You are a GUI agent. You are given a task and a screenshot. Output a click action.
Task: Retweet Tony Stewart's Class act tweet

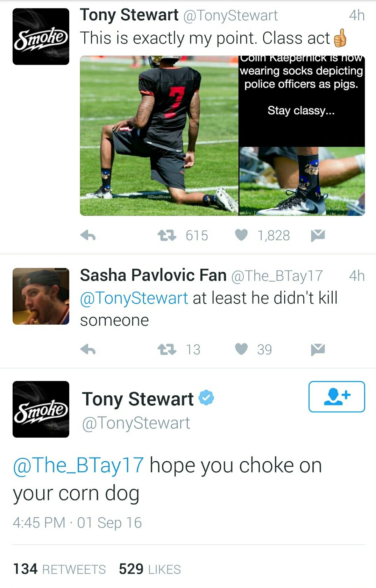pyautogui.click(x=166, y=235)
